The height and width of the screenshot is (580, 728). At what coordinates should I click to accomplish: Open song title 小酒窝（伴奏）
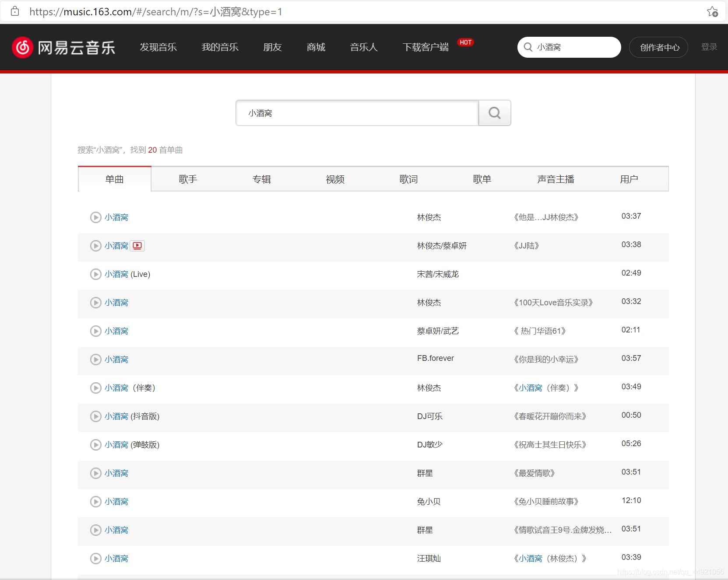[x=130, y=388]
